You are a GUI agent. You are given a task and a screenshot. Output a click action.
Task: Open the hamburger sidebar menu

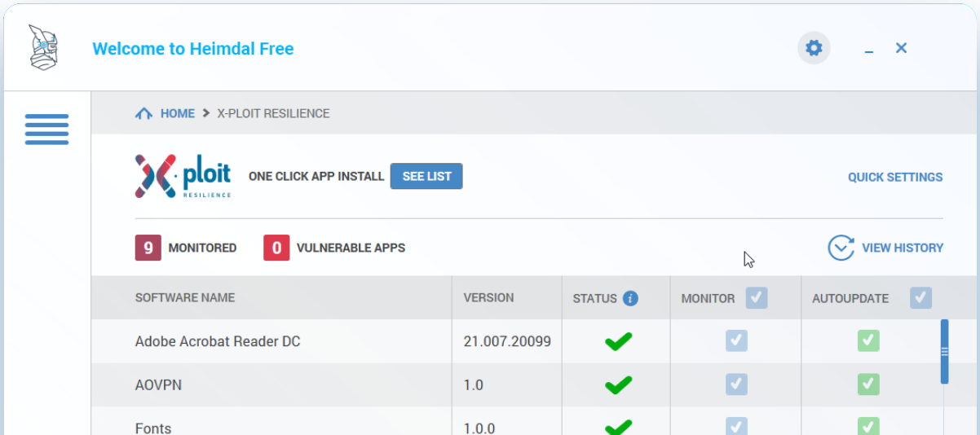point(46,130)
